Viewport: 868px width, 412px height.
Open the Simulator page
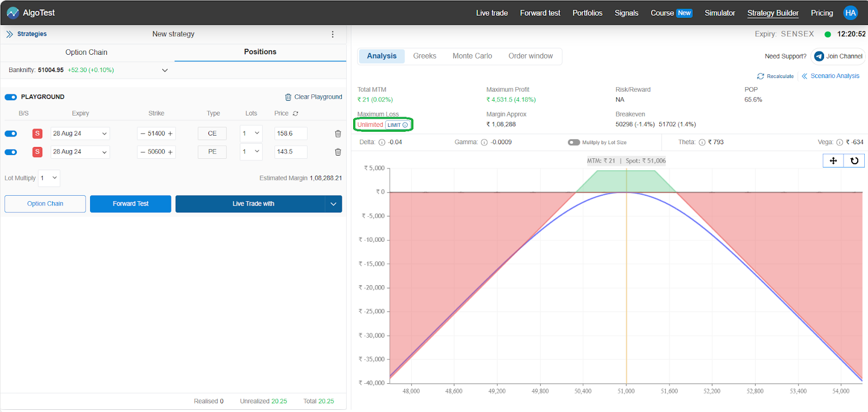click(720, 13)
